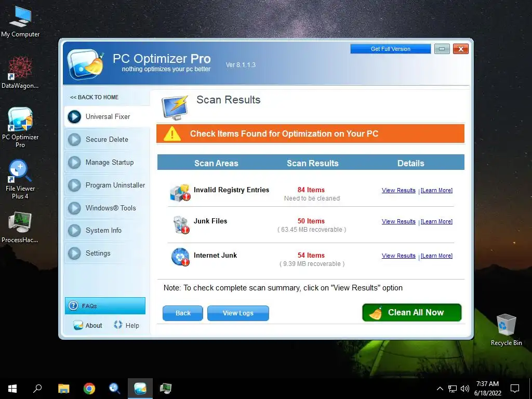This screenshot has height=399, width=532.
Task: Open the Manage Startup section label
Action: (110, 163)
